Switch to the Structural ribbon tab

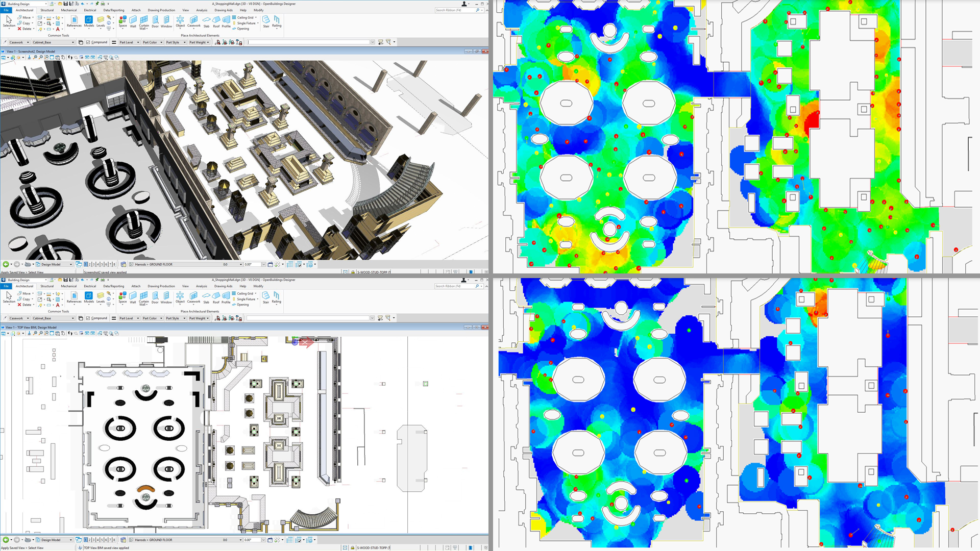point(47,10)
